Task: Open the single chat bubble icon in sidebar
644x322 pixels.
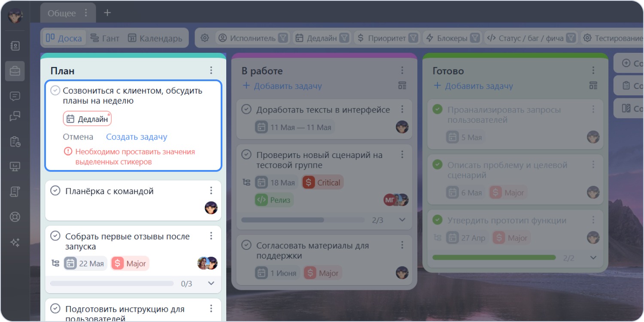Action: [x=15, y=96]
